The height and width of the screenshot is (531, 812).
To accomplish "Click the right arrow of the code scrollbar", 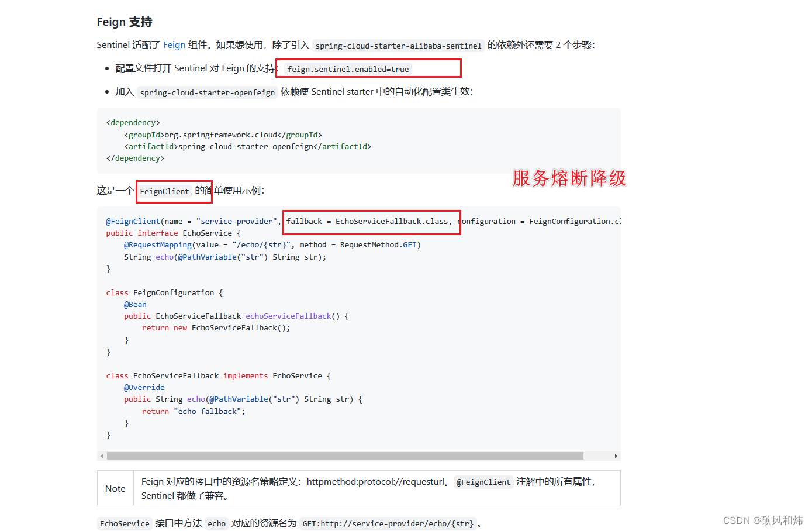I will pos(616,456).
